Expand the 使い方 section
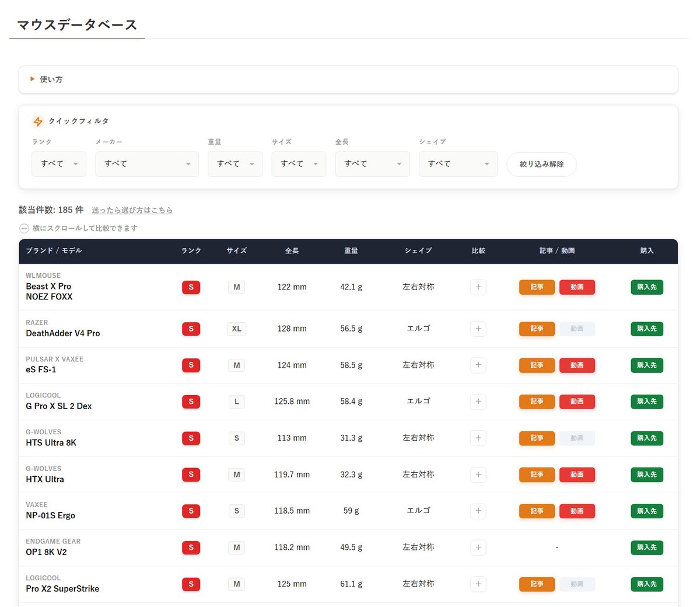 [x=348, y=79]
